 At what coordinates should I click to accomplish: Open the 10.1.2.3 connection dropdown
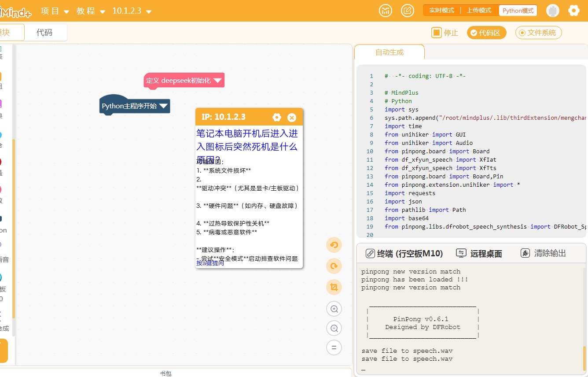[x=132, y=11]
